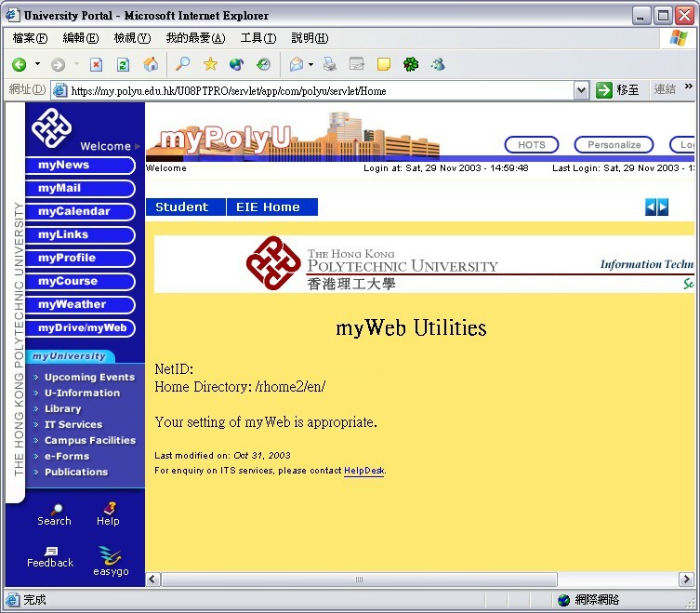Open the 說明(H) menu

[x=310, y=38]
